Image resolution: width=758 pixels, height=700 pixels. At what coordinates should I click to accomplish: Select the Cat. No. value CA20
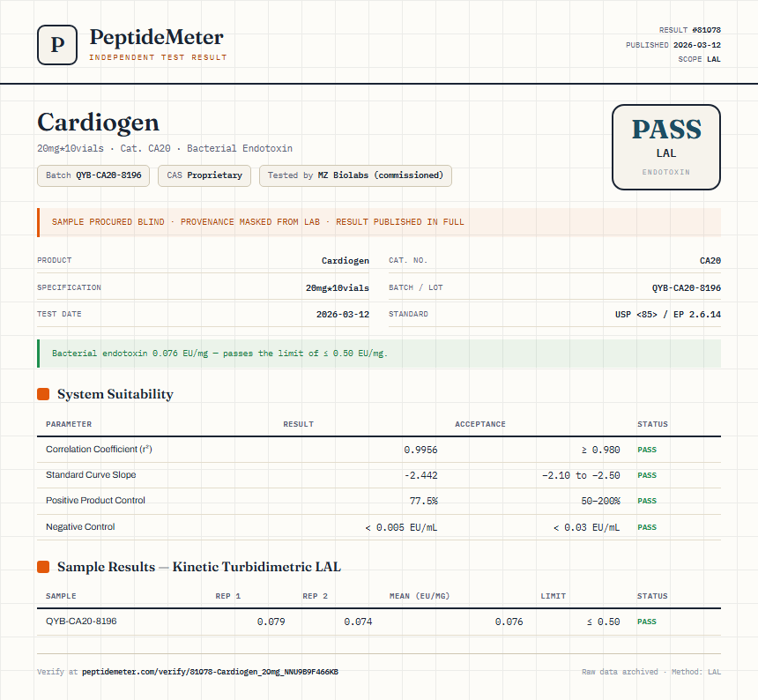[710, 261]
